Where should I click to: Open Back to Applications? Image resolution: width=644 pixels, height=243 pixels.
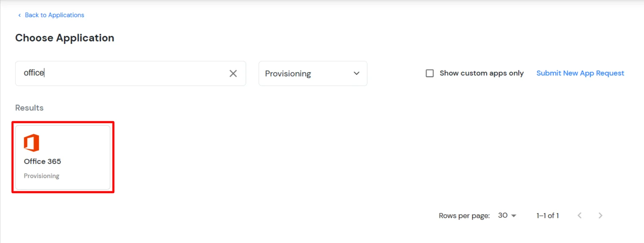54,15
